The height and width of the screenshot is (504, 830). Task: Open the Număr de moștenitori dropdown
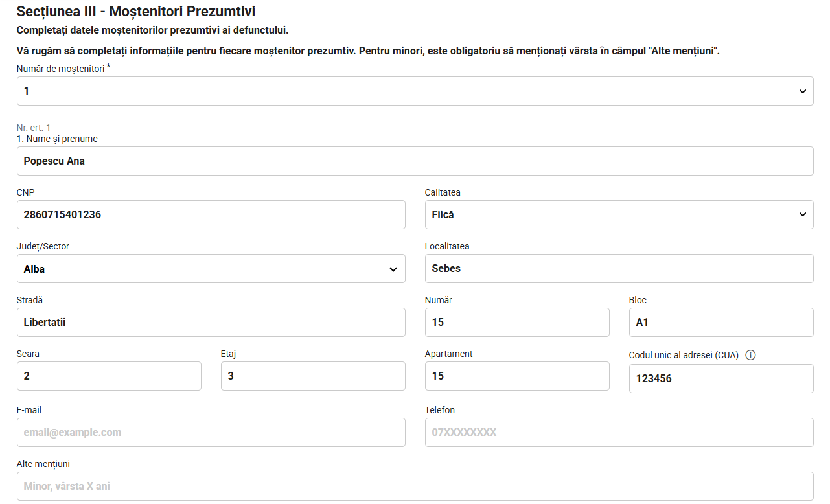point(415,91)
